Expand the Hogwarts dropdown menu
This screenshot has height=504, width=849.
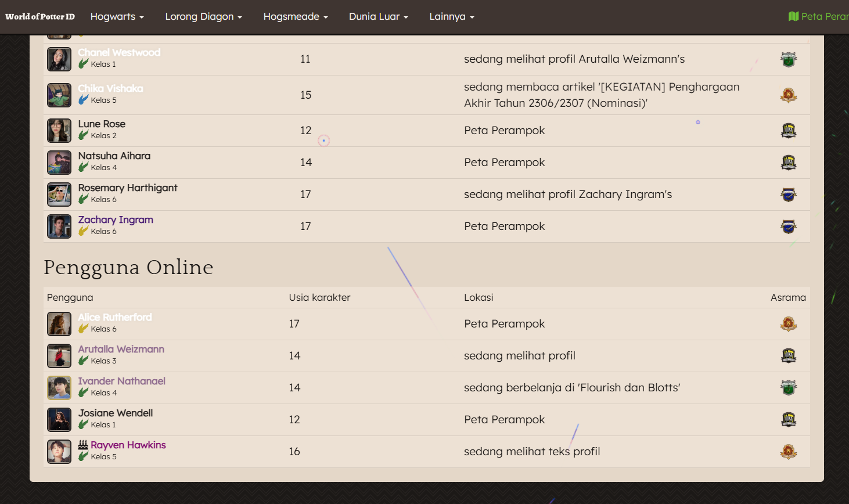(x=117, y=16)
